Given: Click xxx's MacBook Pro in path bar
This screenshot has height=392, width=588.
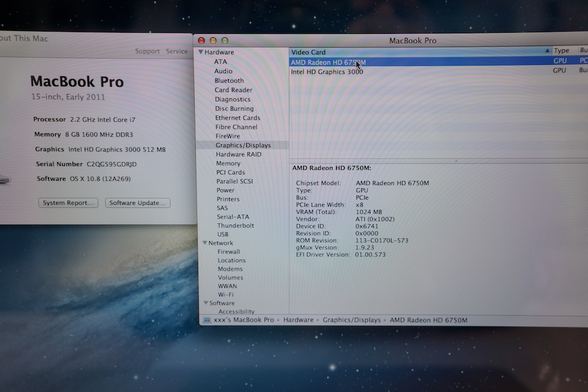Looking at the screenshot, I should (x=243, y=320).
